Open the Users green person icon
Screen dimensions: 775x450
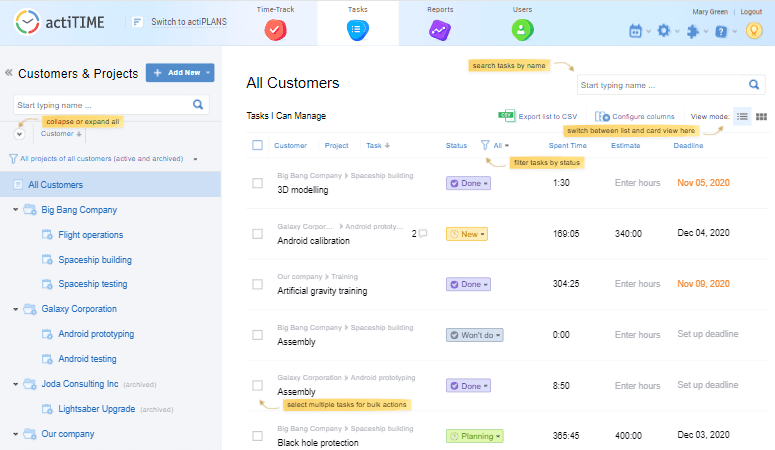pos(522,30)
